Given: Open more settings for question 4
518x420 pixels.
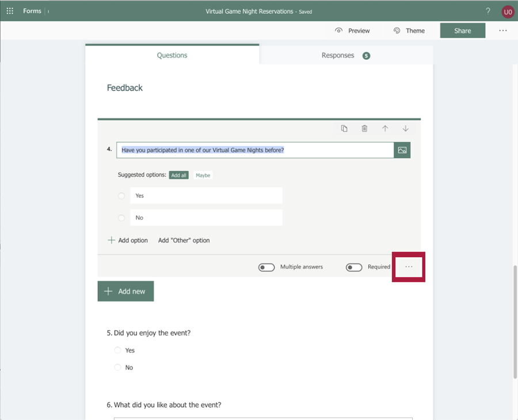Looking at the screenshot, I should 409,266.
